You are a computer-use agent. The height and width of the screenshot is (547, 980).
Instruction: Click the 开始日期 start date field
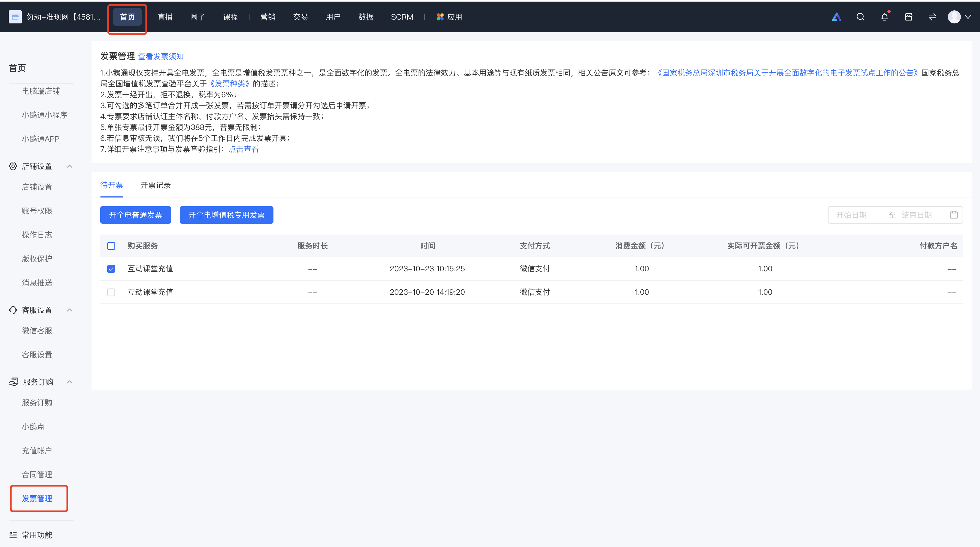(851, 215)
